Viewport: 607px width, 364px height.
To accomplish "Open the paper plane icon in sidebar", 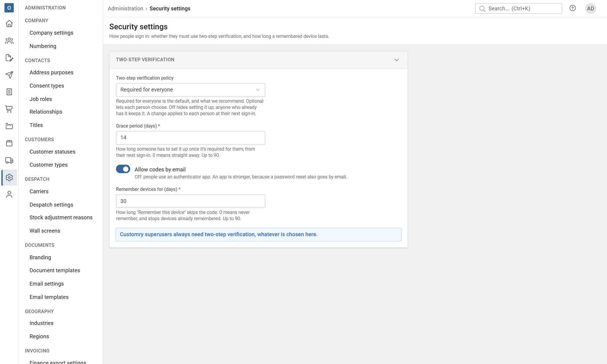I will 9,75.
